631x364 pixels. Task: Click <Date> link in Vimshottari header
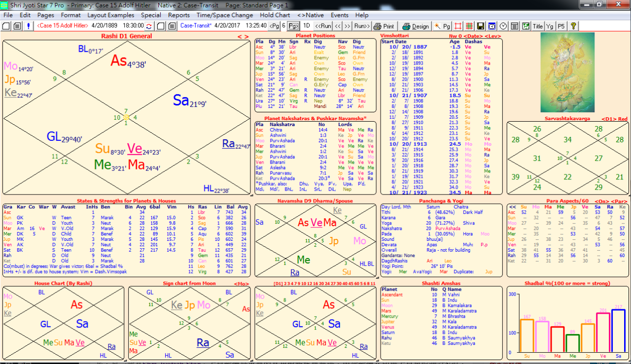tap(474, 36)
